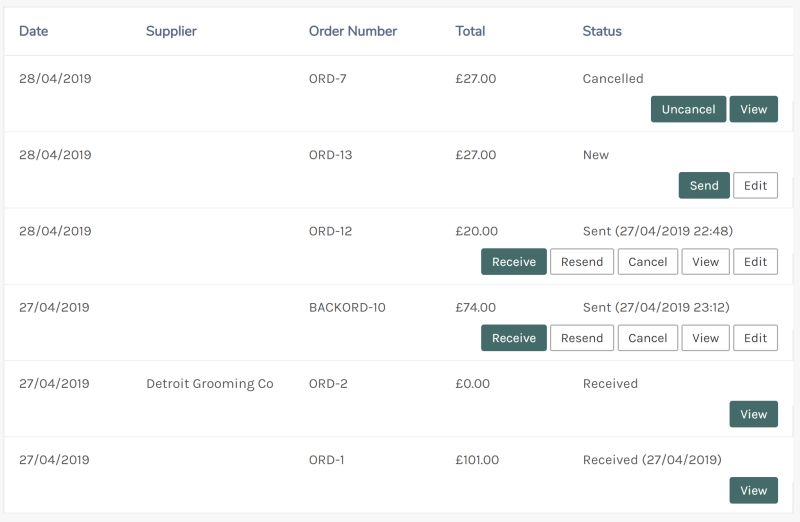Edit order ORD-13
This screenshot has width=800, height=522.
click(x=755, y=185)
